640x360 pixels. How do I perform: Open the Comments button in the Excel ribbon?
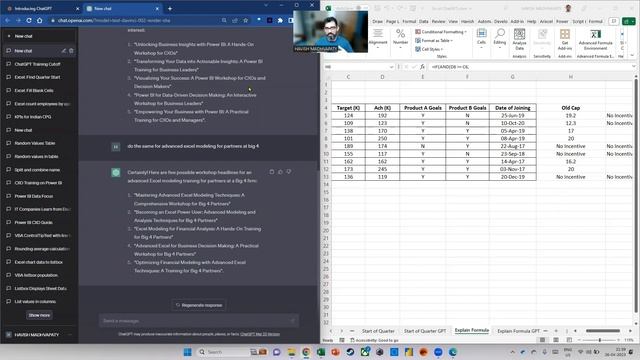(x=614, y=21)
